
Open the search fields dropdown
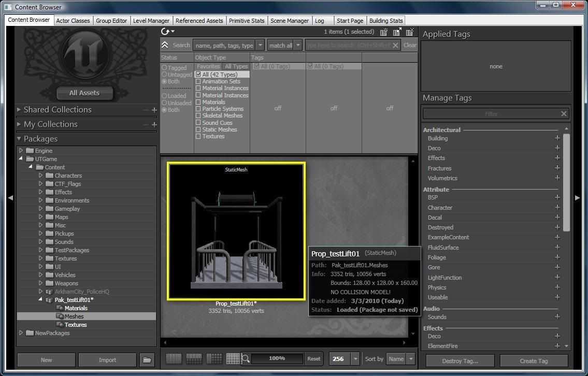(260, 46)
